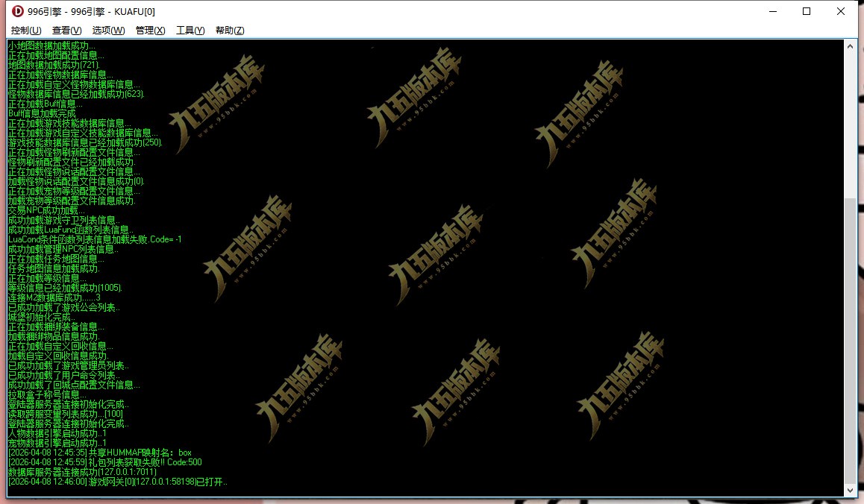The image size is (864, 504).
Task: Click log line 加载捆绑物品信息成功
Action: tap(54, 336)
